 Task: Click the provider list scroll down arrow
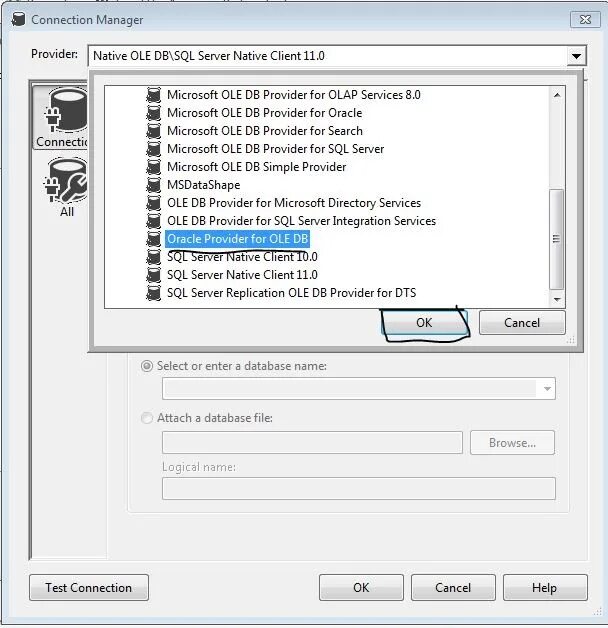557,299
